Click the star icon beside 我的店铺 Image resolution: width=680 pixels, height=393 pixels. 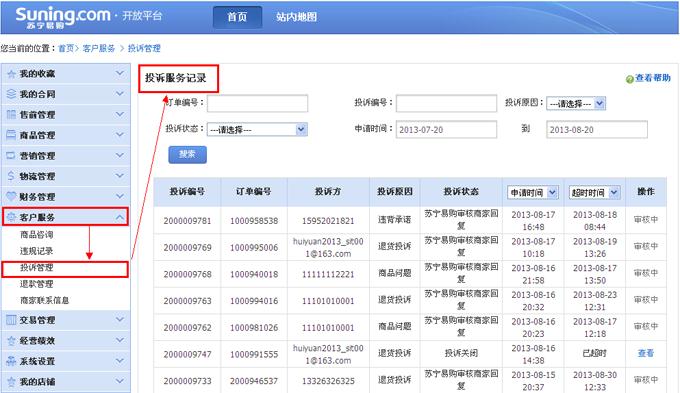click(x=11, y=382)
